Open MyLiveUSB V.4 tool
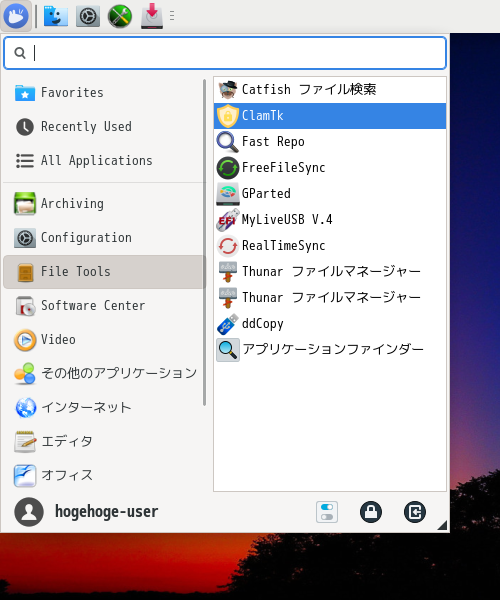This screenshot has height=600, width=500. [330, 220]
